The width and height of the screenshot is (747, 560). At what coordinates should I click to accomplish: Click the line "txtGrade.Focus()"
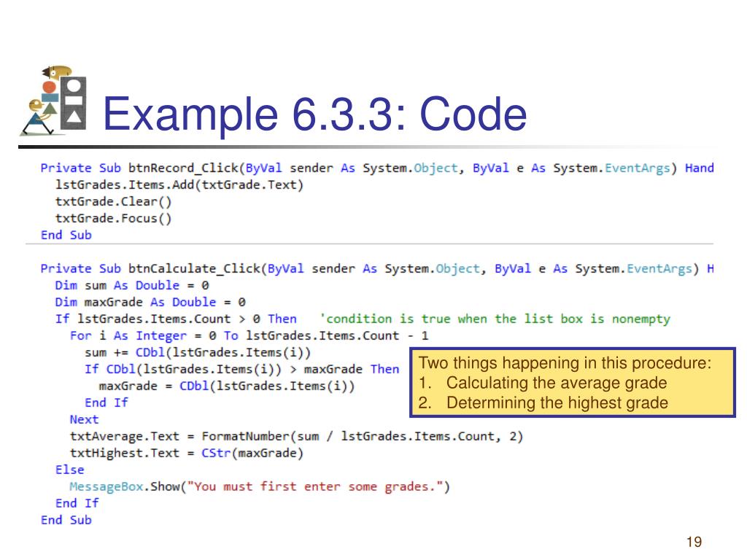[113, 218]
